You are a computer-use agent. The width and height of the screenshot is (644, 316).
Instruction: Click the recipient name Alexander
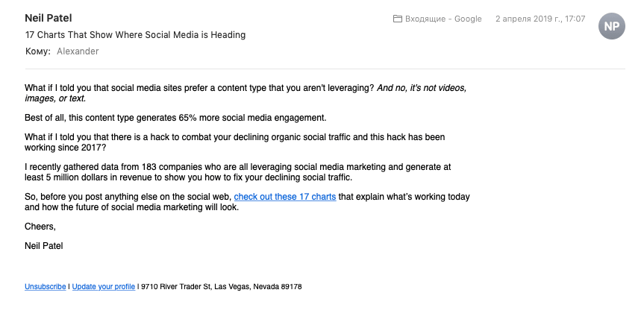click(x=78, y=51)
